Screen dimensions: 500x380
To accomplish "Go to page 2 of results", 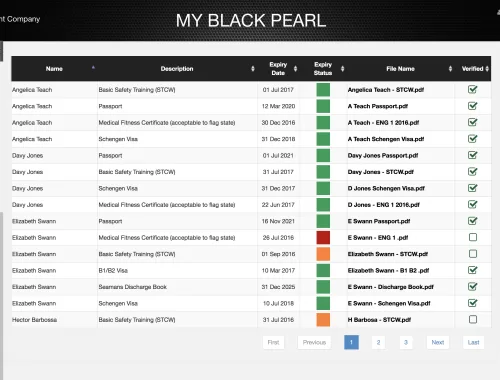I will point(378,342).
